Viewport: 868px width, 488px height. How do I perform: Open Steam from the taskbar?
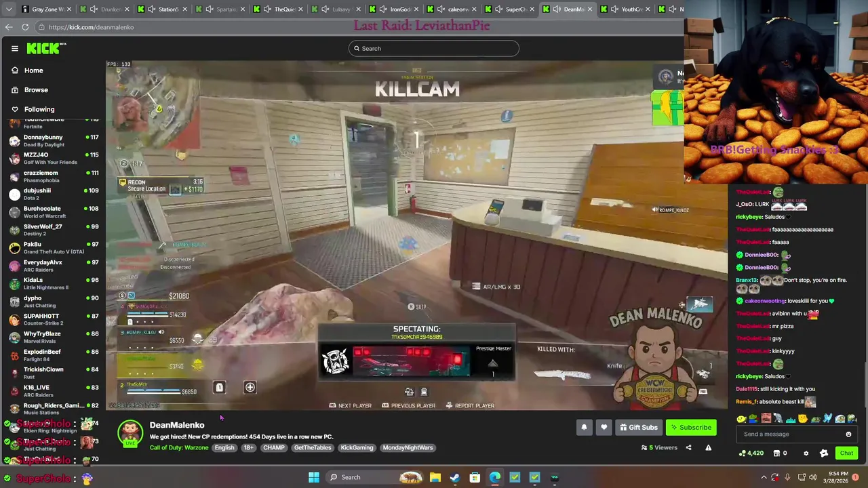pyautogui.click(x=455, y=477)
